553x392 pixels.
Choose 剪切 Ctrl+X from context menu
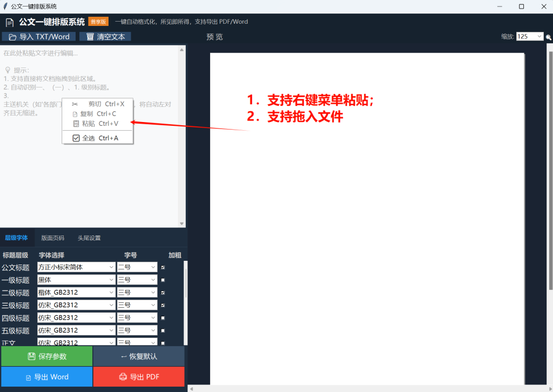[x=98, y=104]
